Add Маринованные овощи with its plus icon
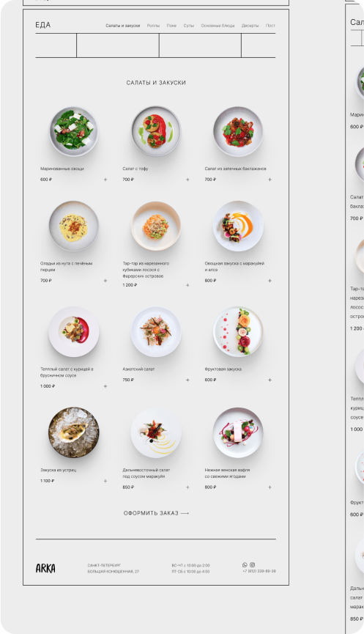Screen dimensions: 364x634 (x=105, y=180)
